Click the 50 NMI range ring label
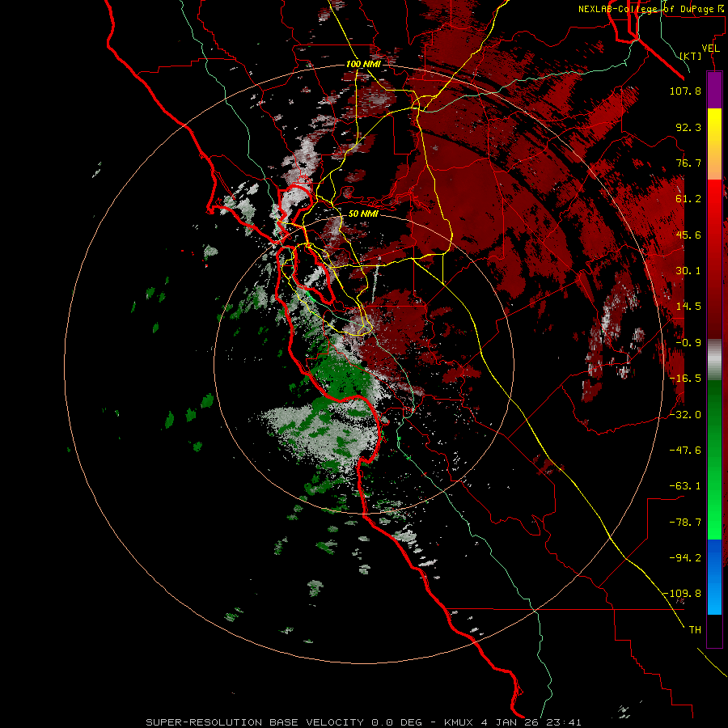Viewport: 728px width, 728px height. coord(363,214)
